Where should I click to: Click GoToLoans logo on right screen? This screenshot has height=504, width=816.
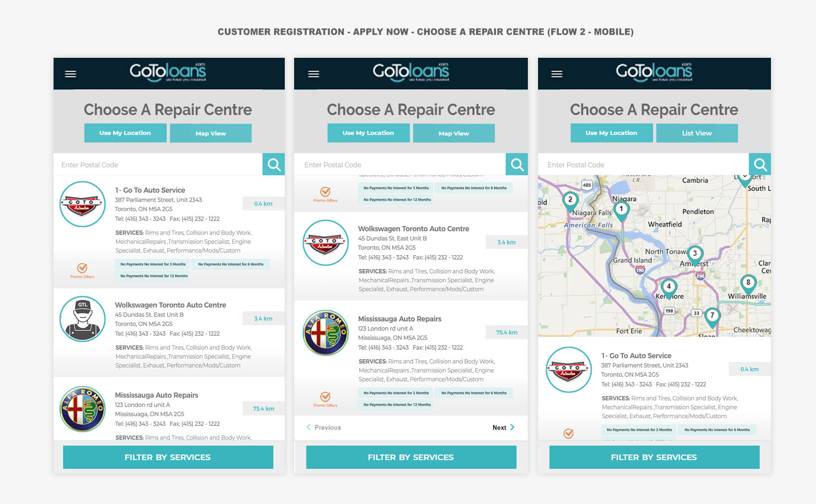click(654, 72)
